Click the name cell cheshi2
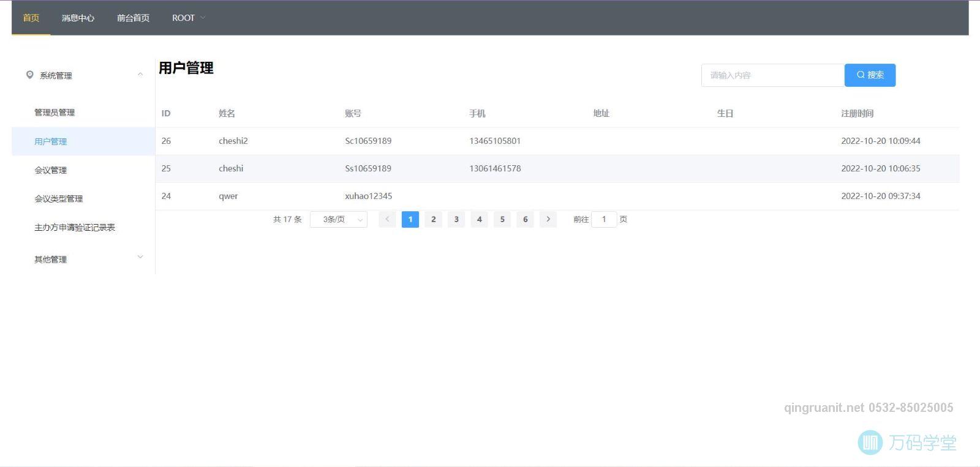This screenshot has width=980, height=467. 233,141
